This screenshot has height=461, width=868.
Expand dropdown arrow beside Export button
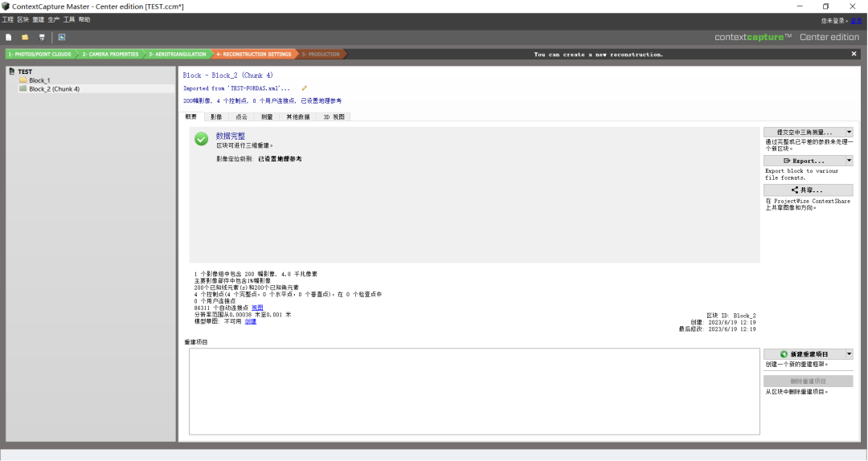click(850, 161)
